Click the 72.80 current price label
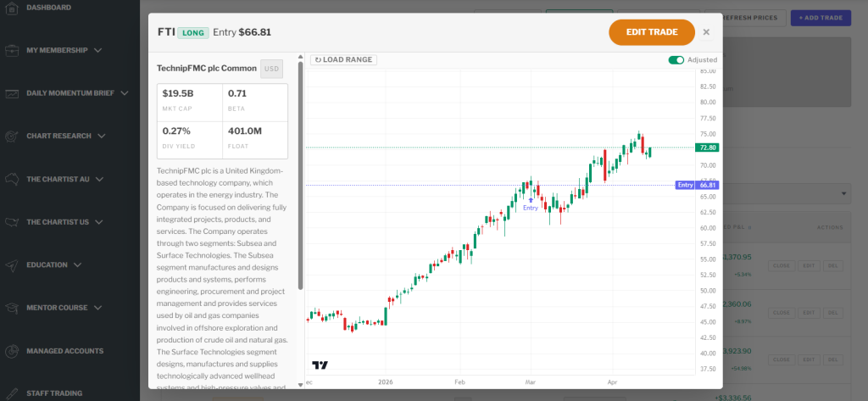This screenshot has width=868, height=401. click(x=708, y=148)
